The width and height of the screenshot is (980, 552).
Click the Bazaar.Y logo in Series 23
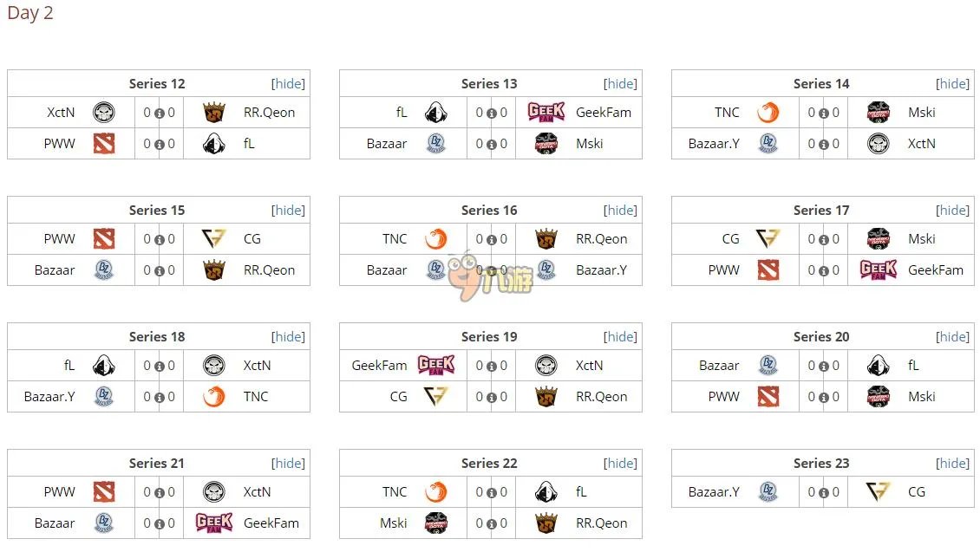pos(768,492)
